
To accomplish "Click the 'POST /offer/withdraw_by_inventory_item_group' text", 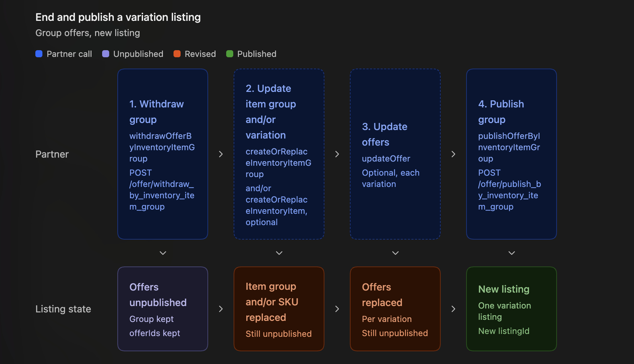I will pyautogui.click(x=162, y=190).
